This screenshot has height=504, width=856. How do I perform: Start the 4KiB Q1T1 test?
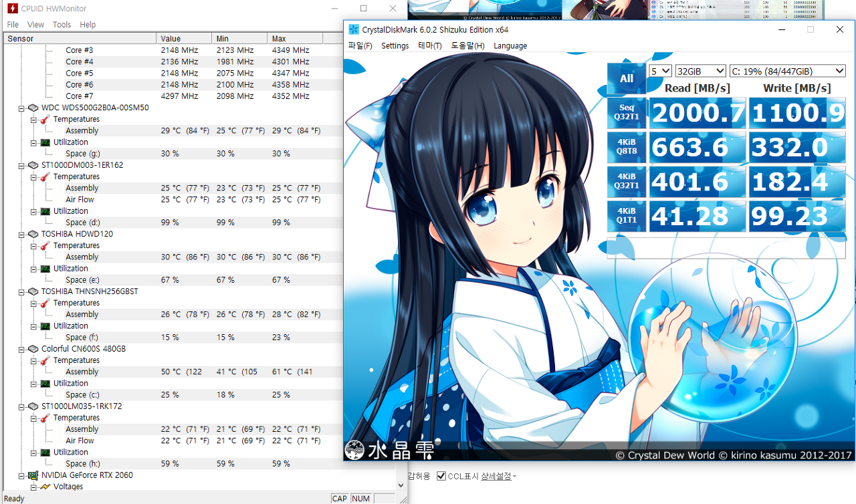click(x=627, y=217)
